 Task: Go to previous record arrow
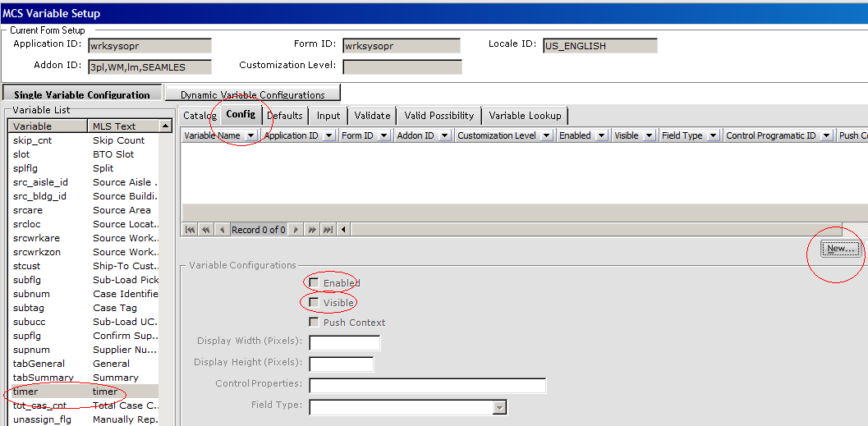pyautogui.click(x=222, y=230)
